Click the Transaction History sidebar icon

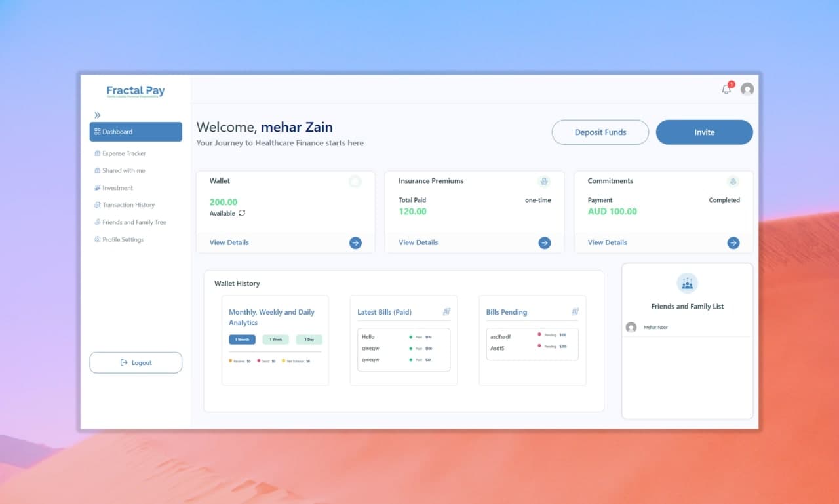[x=96, y=205]
